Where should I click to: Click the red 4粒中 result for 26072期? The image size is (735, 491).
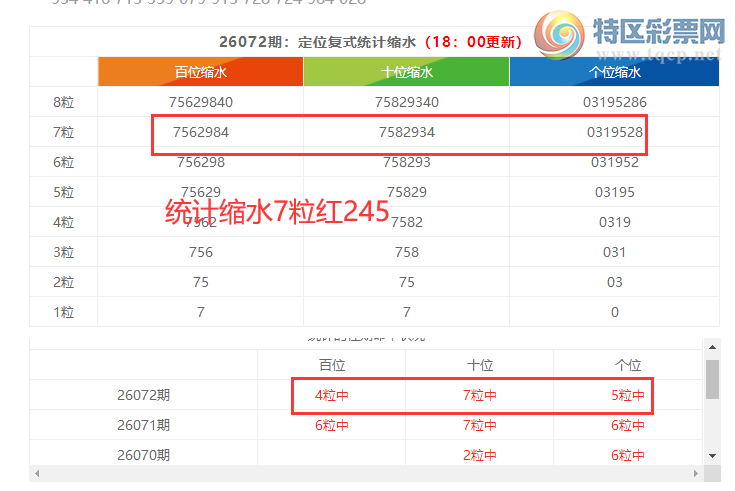click(x=331, y=395)
